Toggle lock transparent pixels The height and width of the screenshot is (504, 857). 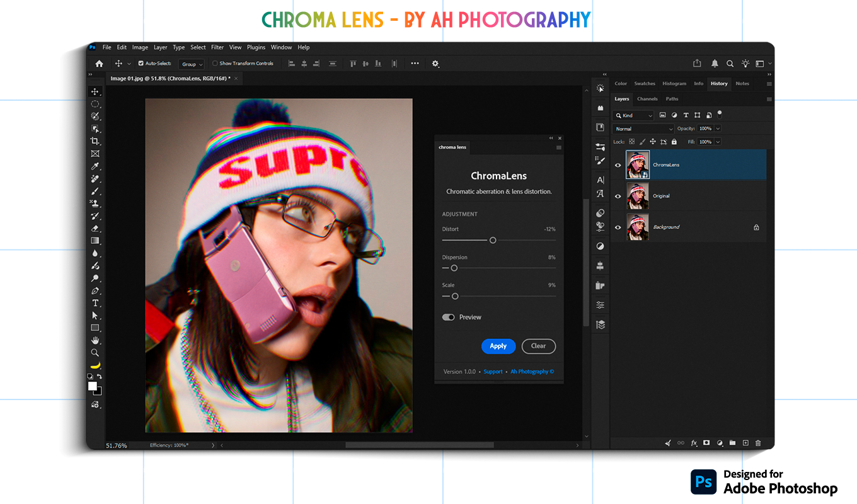pyautogui.click(x=632, y=142)
